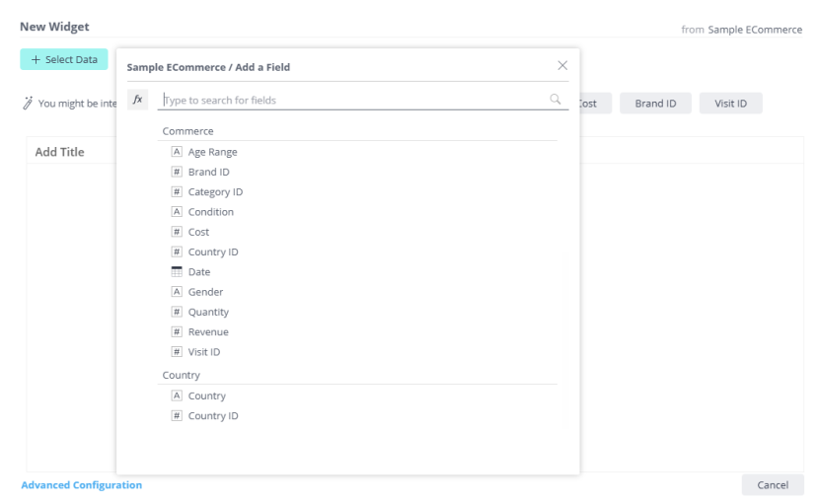Click the fx formula function icon
The image size is (819, 504).
pyautogui.click(x=138, y=100)
